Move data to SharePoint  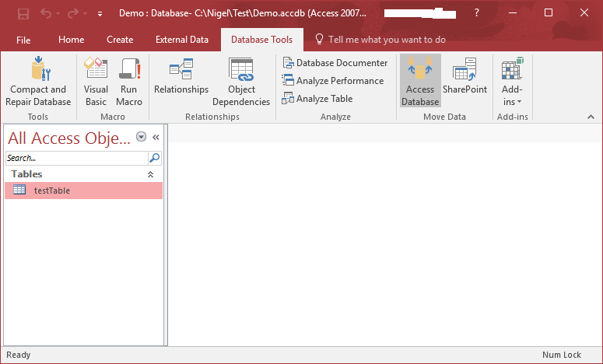(x=465, y=76)
